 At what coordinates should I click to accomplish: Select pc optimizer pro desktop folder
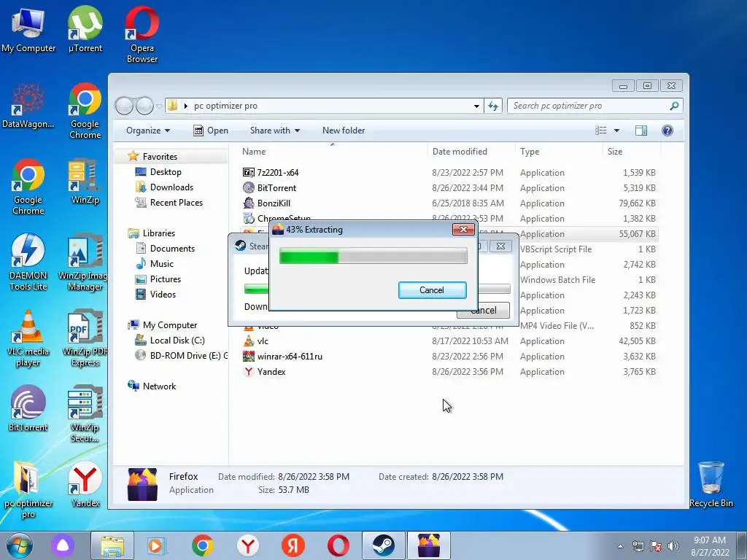click(x=28, y=490)
